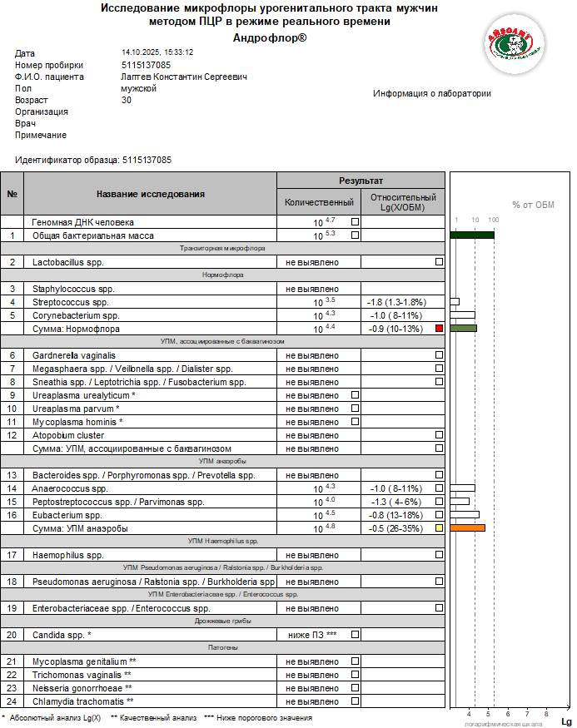Toggle the checkbox in the Gardnerella vaginalis row

pos(439,355)
